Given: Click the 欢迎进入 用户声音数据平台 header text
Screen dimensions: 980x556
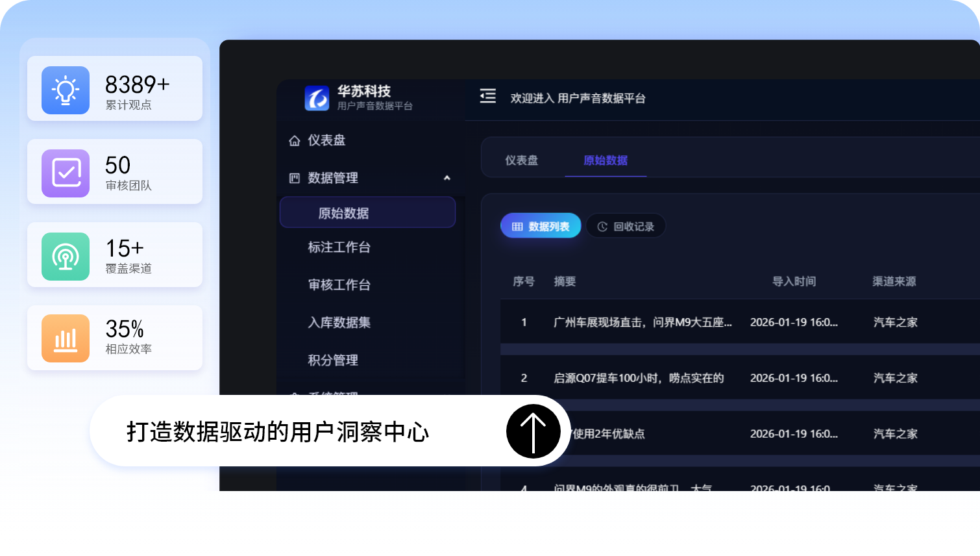Looking at the screenshot, I should tap(578, 98).
